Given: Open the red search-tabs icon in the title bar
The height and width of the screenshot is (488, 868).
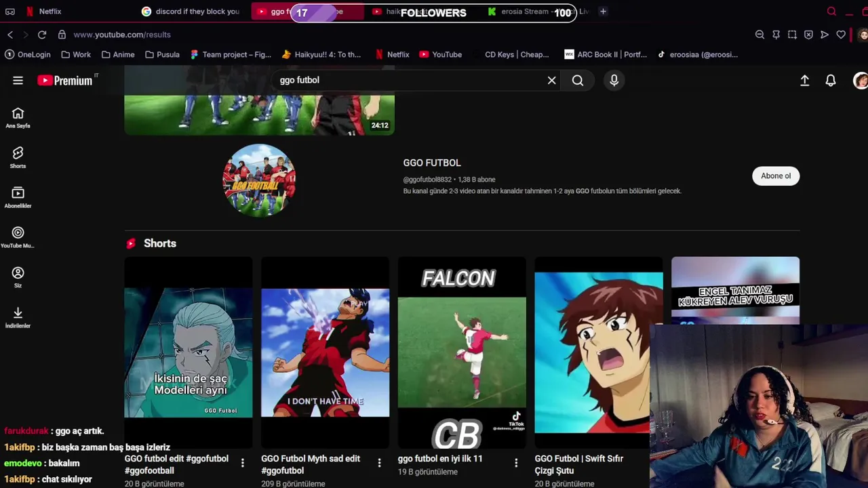Looking at the screenshot, I should click(831, 12).
